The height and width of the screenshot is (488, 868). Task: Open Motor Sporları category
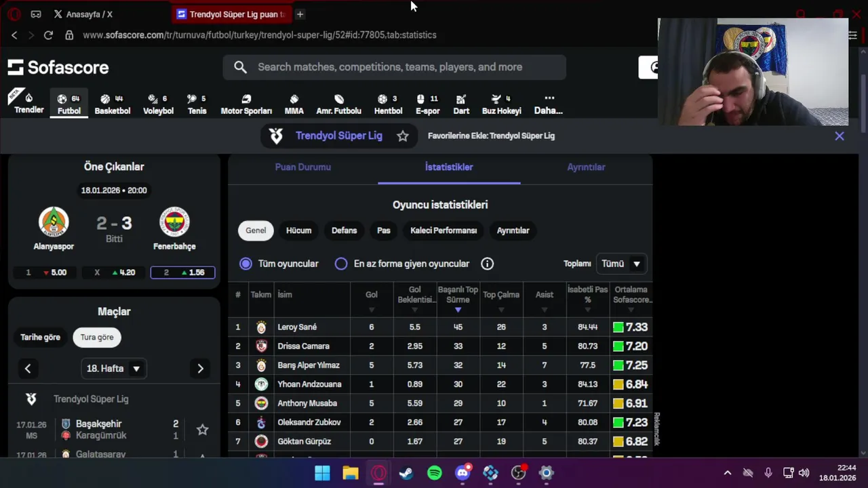246,104
